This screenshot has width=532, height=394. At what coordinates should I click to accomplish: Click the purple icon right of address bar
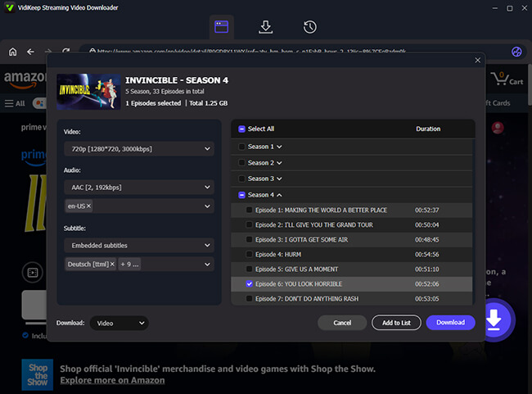click(516, 52)
